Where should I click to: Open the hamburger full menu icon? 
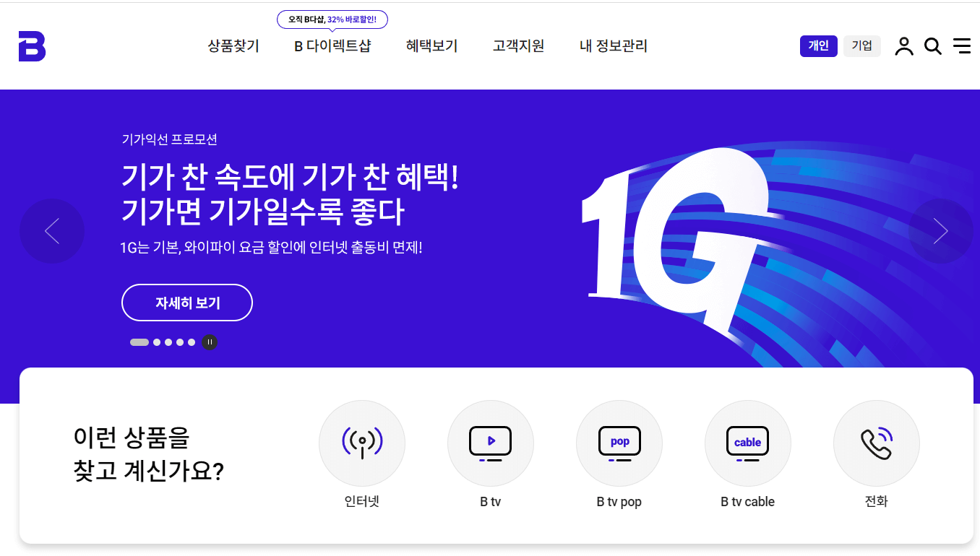click(x=962, y=46)
